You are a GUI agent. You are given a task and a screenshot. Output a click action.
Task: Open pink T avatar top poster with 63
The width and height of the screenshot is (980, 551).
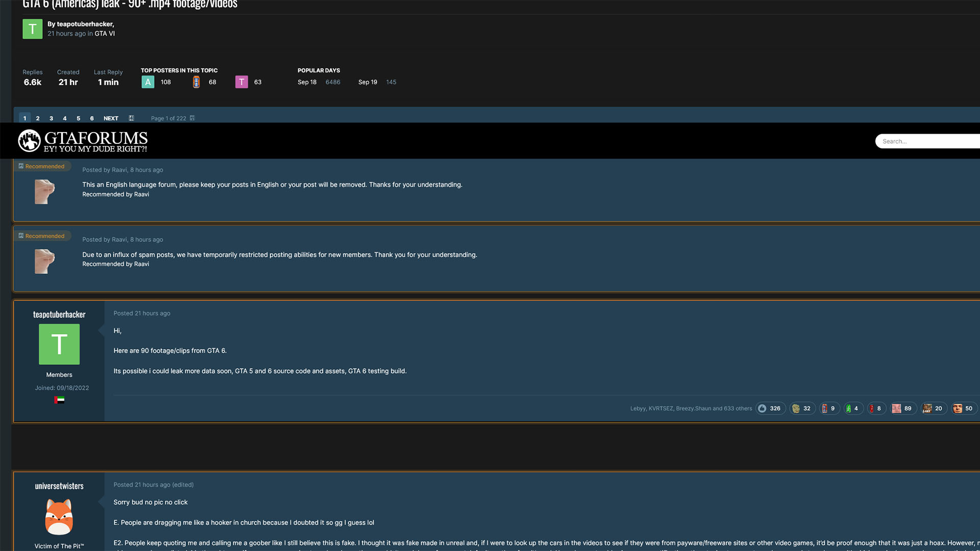tap(241, 82)
